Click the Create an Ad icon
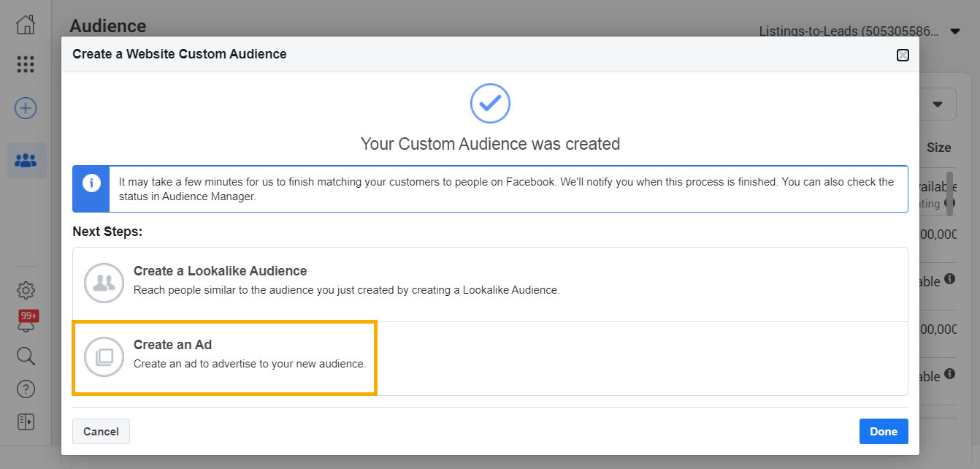 pyautogui.click(x=104, y=358)
